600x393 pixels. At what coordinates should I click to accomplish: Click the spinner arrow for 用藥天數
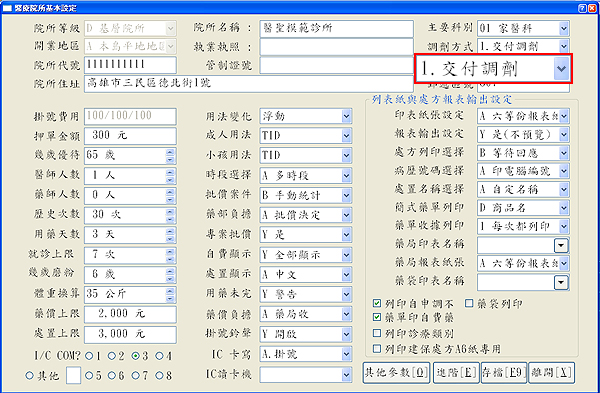(170, 235)
